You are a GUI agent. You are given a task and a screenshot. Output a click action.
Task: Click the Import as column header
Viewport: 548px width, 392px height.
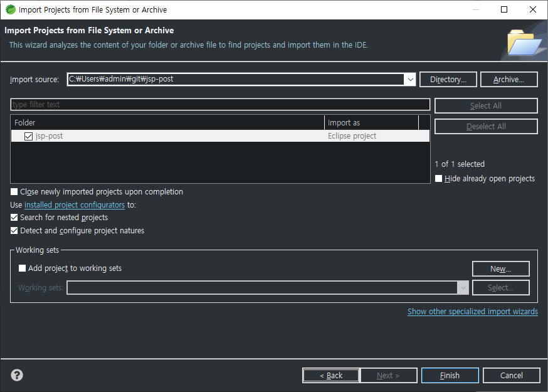pos(372,123)
